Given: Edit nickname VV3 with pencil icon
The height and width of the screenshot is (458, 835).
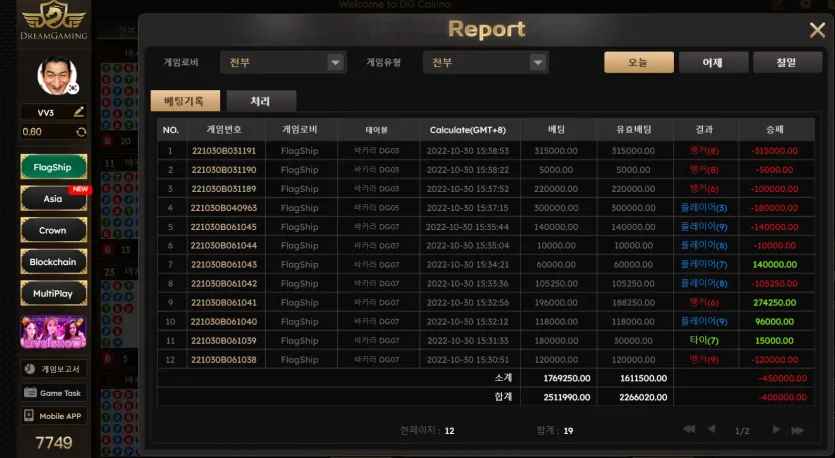Looking at the screenshot, I should point(79,112).
